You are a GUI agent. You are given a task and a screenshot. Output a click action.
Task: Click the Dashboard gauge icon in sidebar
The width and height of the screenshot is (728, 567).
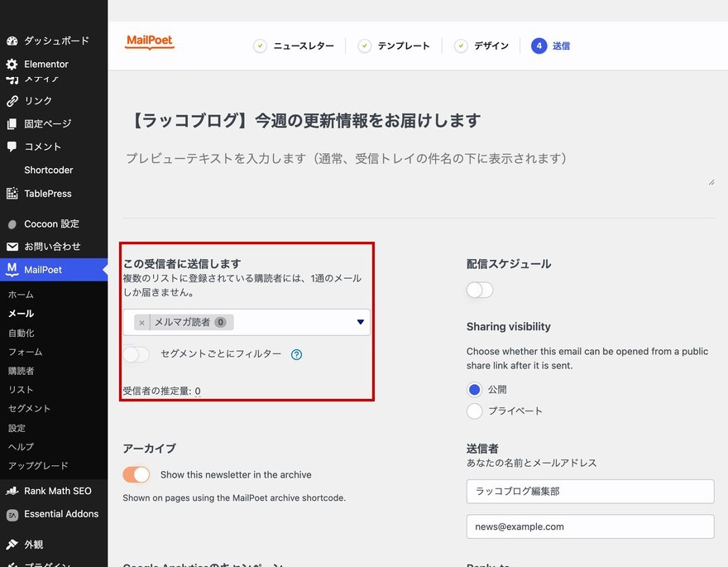(x=12, y=41)
